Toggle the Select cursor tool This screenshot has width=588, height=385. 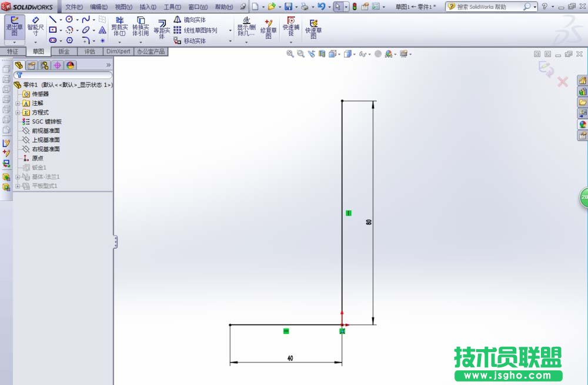[x=338, y=6]
